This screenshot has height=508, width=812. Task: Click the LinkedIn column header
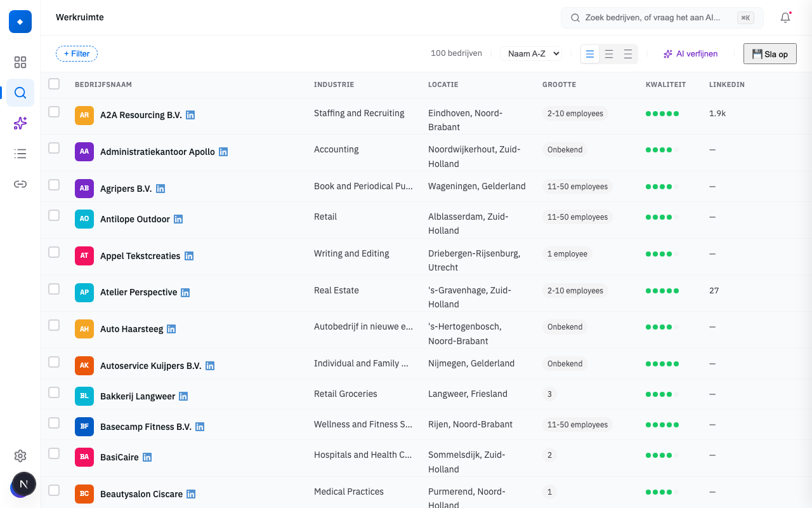(727, 84)
